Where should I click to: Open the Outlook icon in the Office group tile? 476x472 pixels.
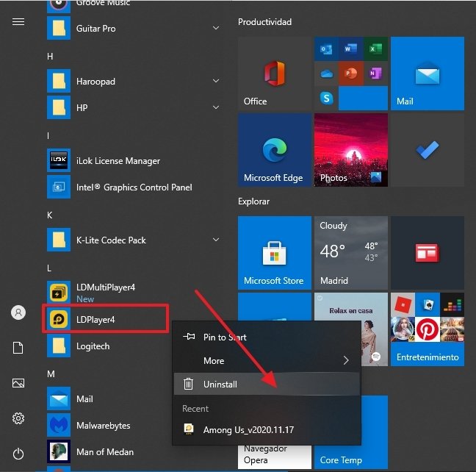(x=326, y=49)
